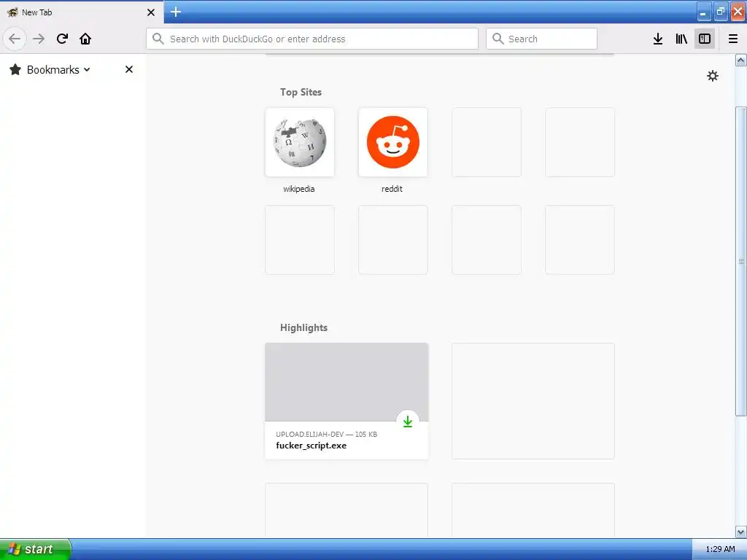
Task: Open the Windows start menu
Action: pos(35,549)
